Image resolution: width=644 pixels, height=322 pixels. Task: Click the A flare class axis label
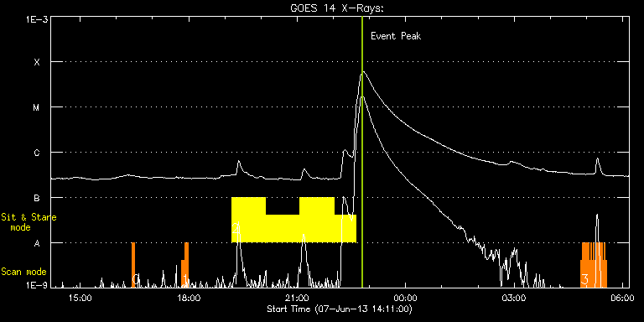tap(37, 243)
